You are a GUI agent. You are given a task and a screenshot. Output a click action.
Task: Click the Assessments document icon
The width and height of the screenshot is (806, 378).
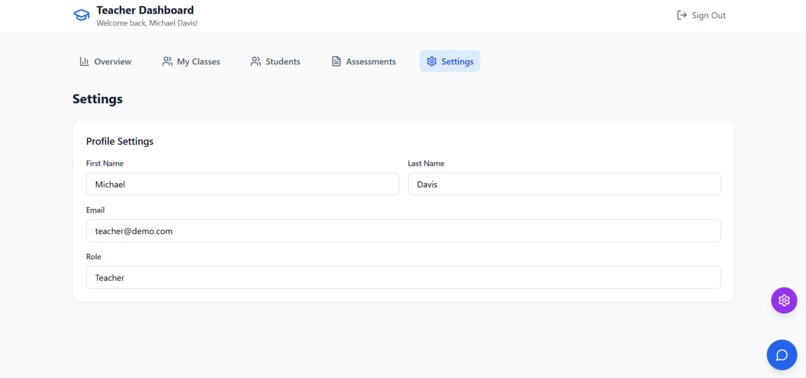tap(336, 61)
